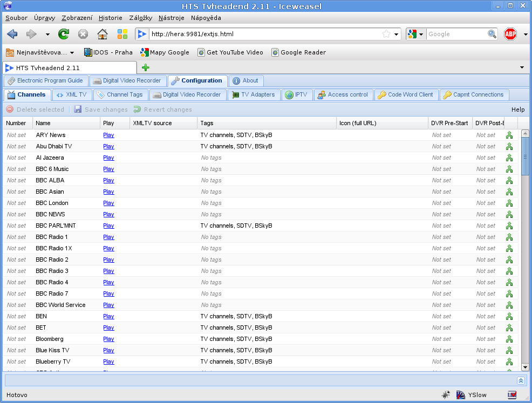Viewport: 532px width, 403px height.
Task: Select the BBC PARL'MNT channel name cell
Action: [x=66, y=226]
